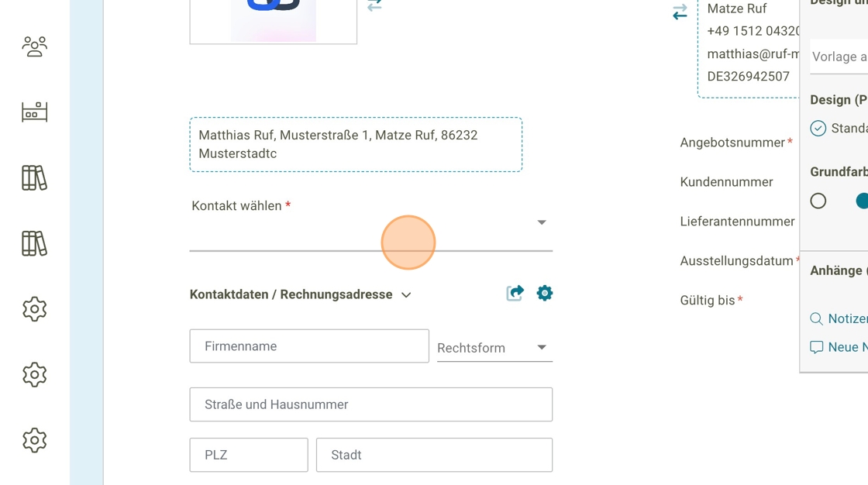Click the Notizen search link
Screen dimensions: 868x485
coord(845,318)
